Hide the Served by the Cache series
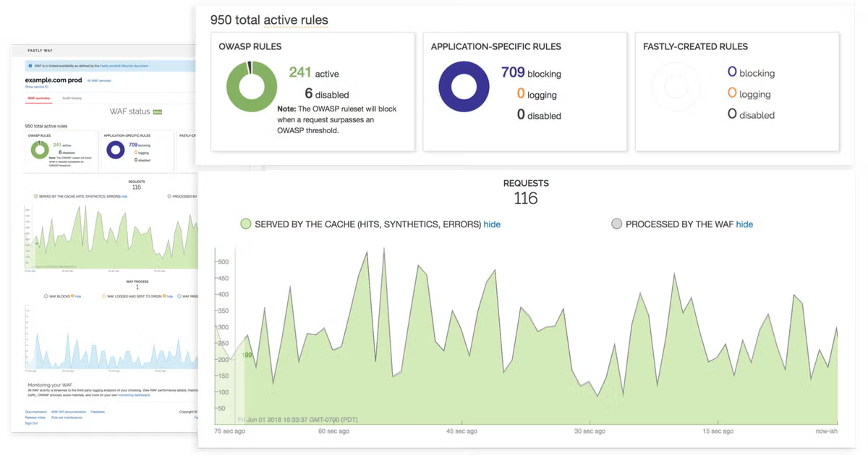Viewport: 868px width, 456px height. pyautogui.click(x=492, y=224)
